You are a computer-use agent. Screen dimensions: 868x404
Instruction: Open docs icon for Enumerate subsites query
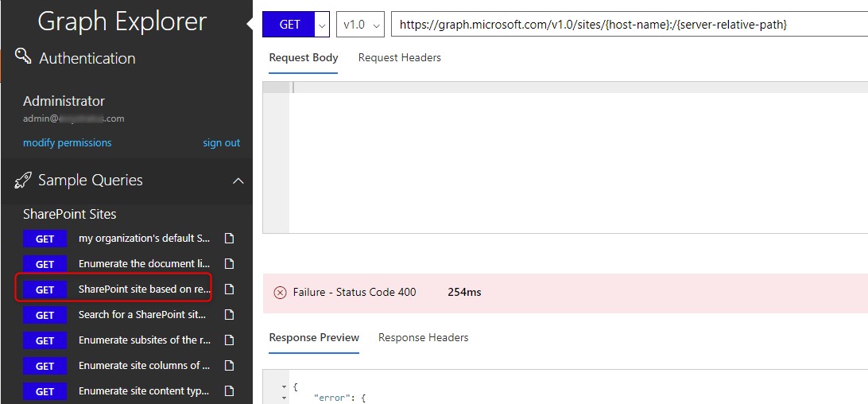click(x=229, y=340)
